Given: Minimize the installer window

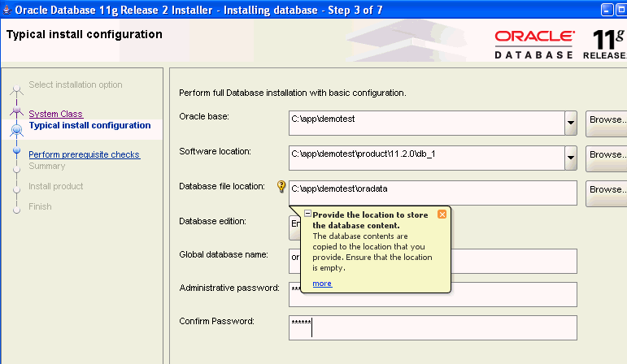Looking at the screenshot, I should coord(607,10).
